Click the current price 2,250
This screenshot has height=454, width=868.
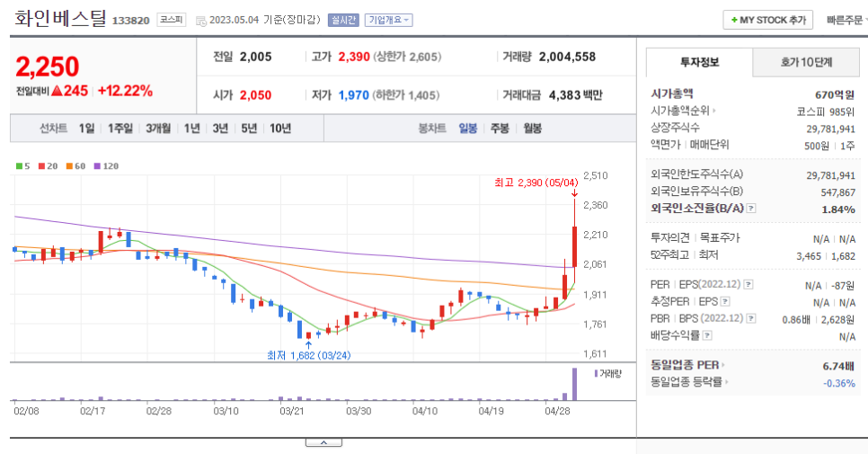(x=48, y=67)
